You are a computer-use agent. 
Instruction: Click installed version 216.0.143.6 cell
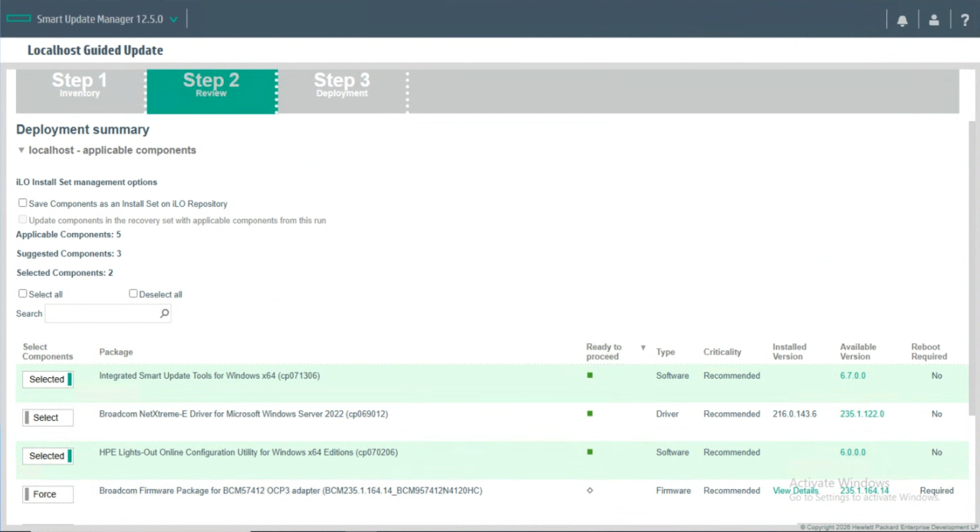point(794,414)
